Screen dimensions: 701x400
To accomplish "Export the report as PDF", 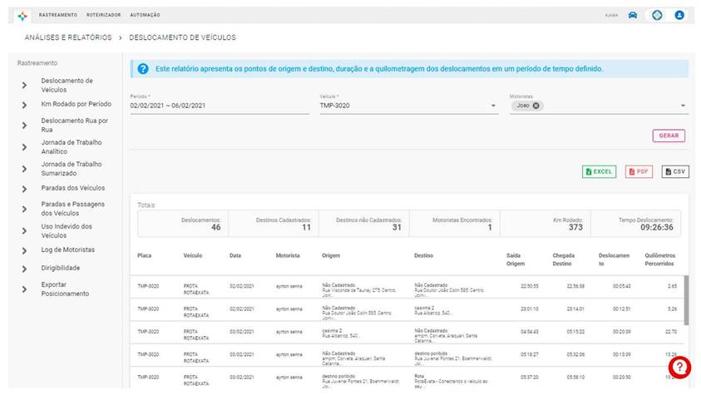I will pyautogui.click(x=639, y=172).
